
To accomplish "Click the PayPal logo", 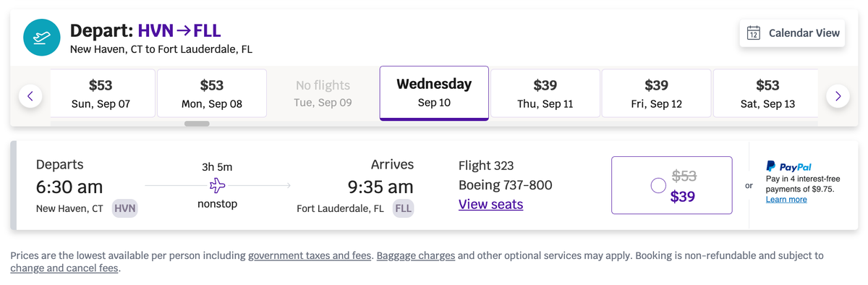I will 788,166.
